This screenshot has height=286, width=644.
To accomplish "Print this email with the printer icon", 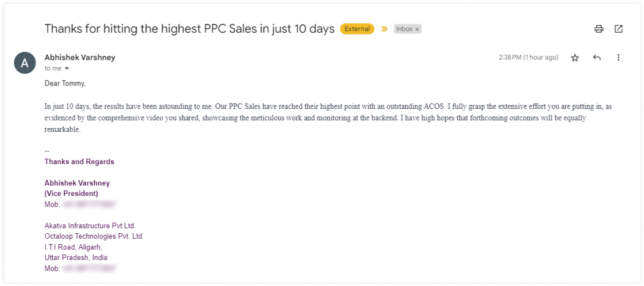I will [x=599, y=29].
